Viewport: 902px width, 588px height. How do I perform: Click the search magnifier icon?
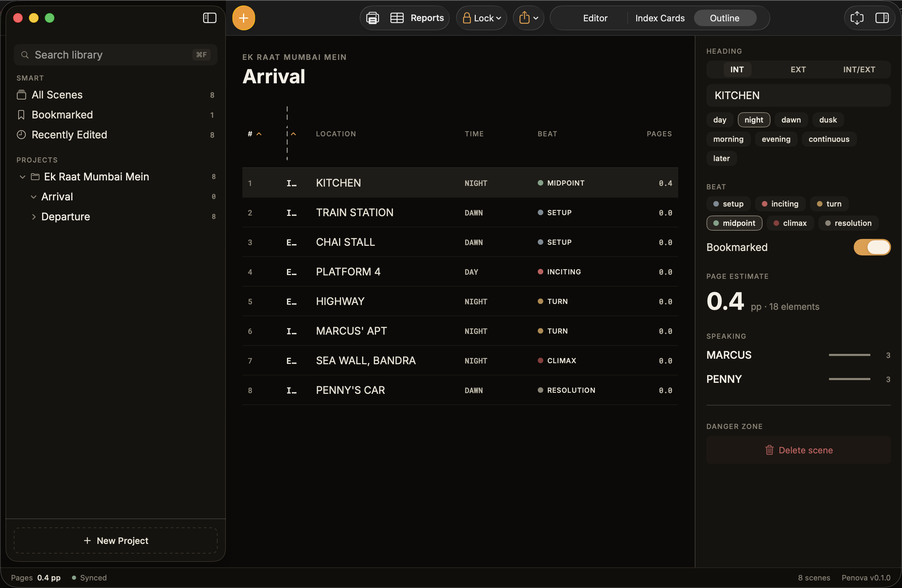coord(25,55)
